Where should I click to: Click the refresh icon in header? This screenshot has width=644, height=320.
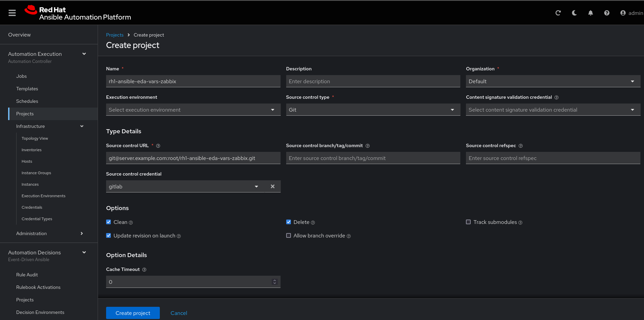point(558,13)
